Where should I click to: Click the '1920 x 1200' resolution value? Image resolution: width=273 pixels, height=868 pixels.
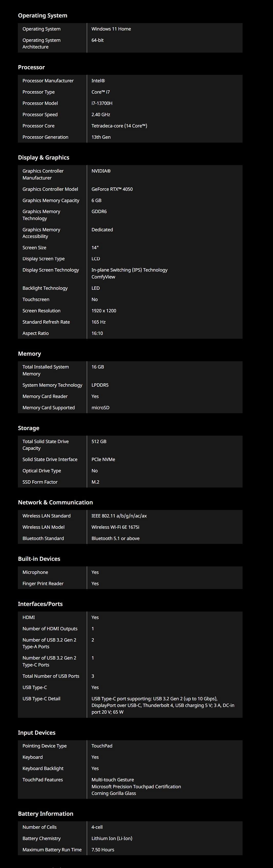click(104, 311)
